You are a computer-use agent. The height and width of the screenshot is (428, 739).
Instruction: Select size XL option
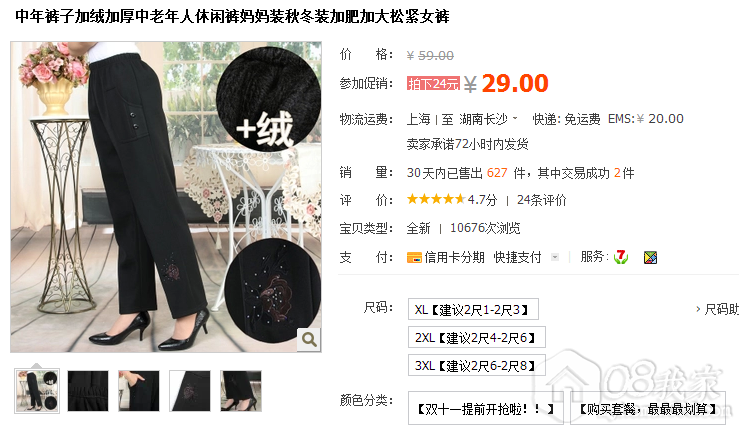click(x=473, y=310)
